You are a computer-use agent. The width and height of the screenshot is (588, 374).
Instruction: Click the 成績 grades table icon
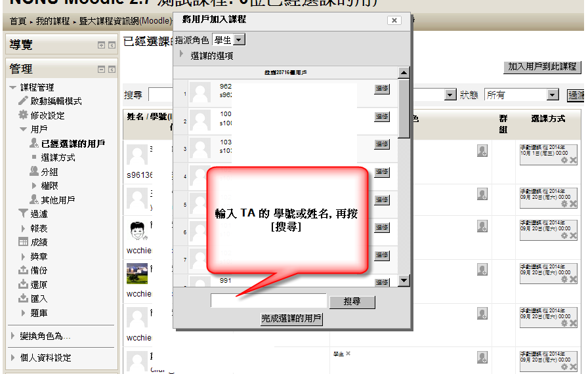click(x=24, y=242)
